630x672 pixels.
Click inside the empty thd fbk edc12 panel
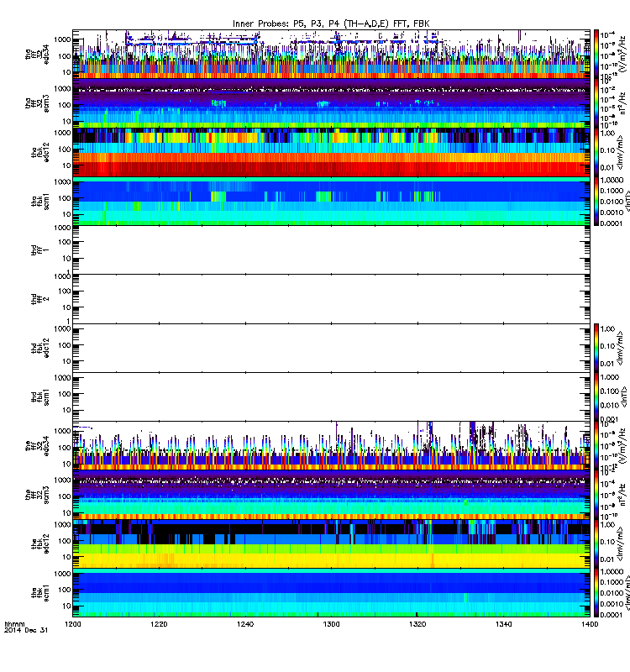pyautogui.click(x=331, y=348)
